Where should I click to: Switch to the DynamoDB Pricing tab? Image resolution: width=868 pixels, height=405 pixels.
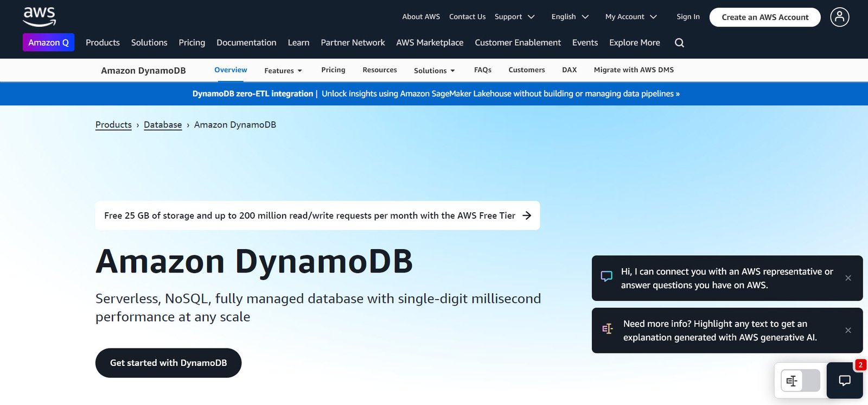point(333,70)
